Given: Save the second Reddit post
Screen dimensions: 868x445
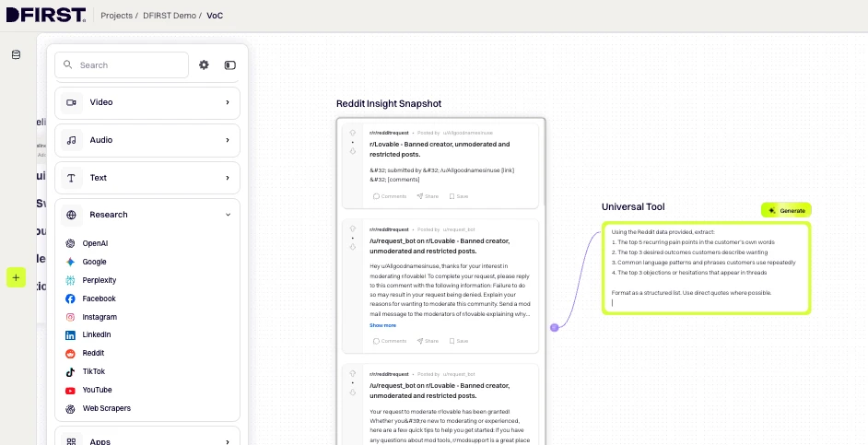Looking at the screenshot, I should tap(458, 341).
